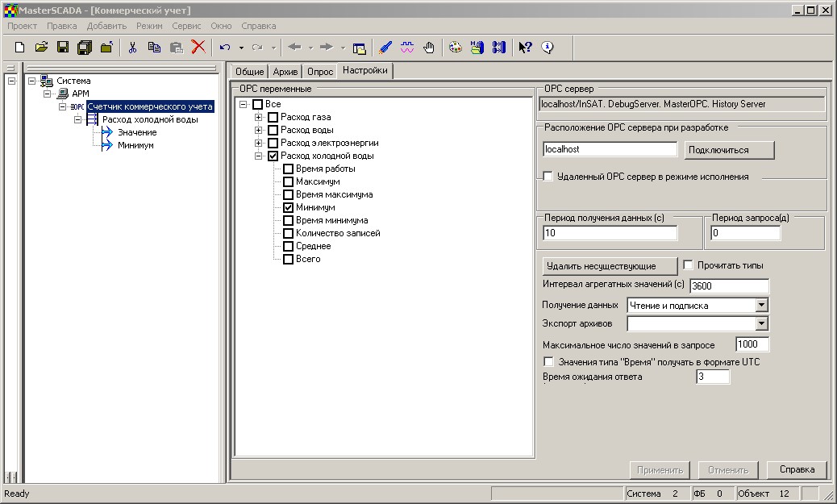
Task: Expand the Расход воды node
Action: point(258,130)
